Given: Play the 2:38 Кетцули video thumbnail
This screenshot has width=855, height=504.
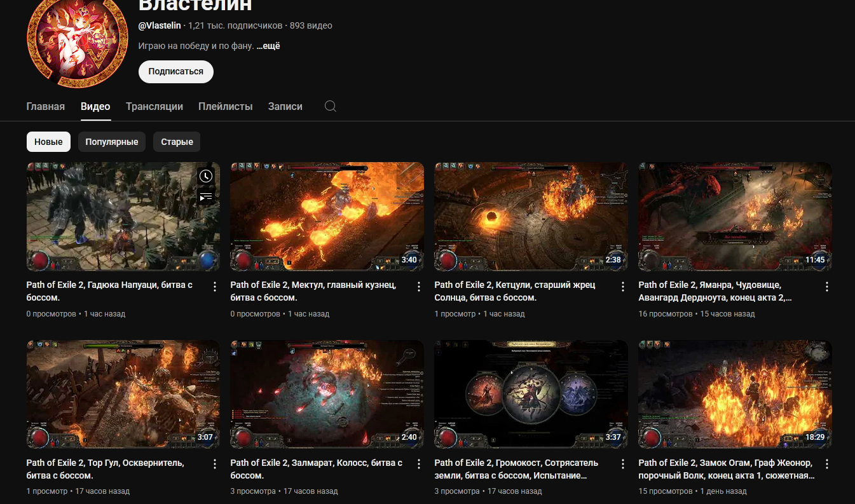Looking at the screenshot, I should 531,217.
